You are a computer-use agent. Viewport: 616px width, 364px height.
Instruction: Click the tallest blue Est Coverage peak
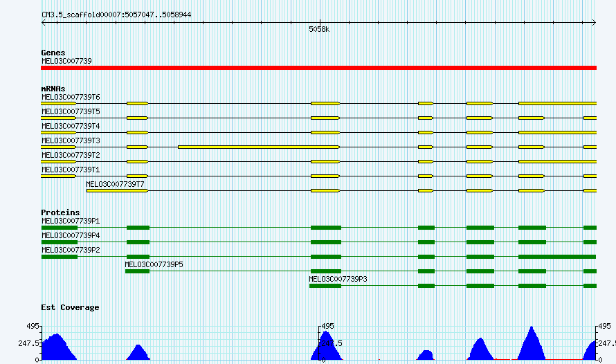tap(532, 343)
